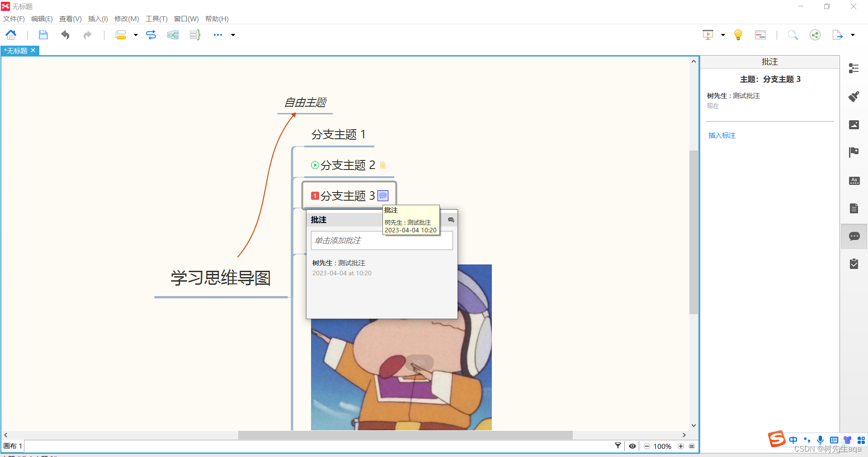Open the presentation mode dropdown arrow
Viewport: 868px width, 457px height.
(723, 35)
